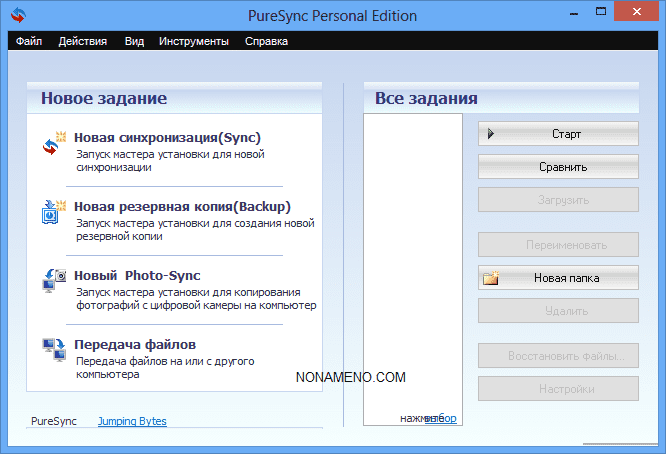The width and height of the screenshot is (666, 454).
Task: Click the play arrow on Старт button
Action: click(x=490, y=133)
